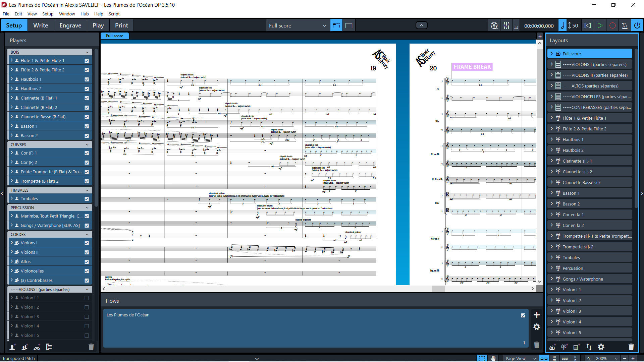The image size is (644, 362).
Task: Add a new flow with plus icon
Action: coord(537,315)
